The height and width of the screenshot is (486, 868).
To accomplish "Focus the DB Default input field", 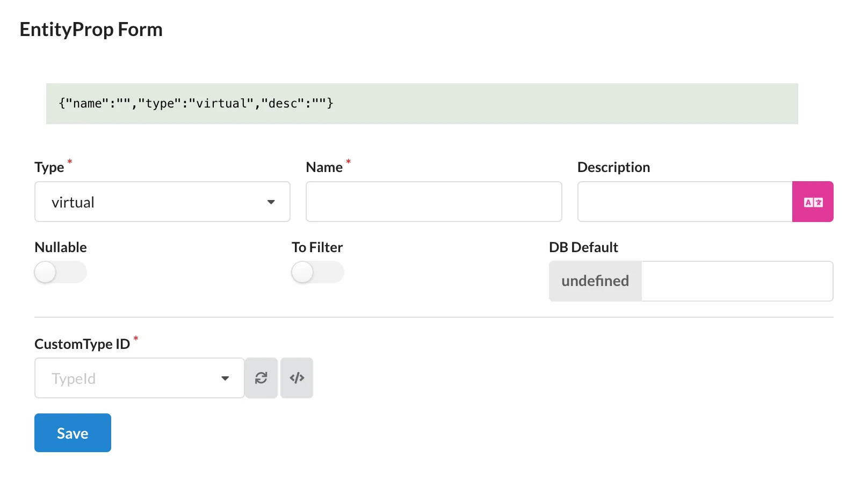I will (737, 281).
